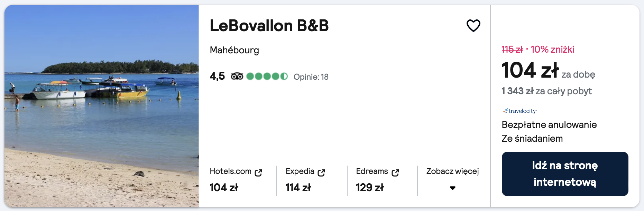
Task: Click the 10% zniżki discount label
Action: [x=552, y=50]
